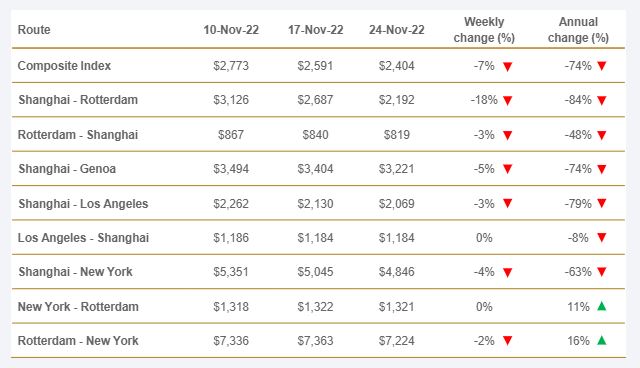This screenshot has height=368, width=640.
Task: Click the green up arrow beside New York - Rotterdam 11%
Action: 602,306
